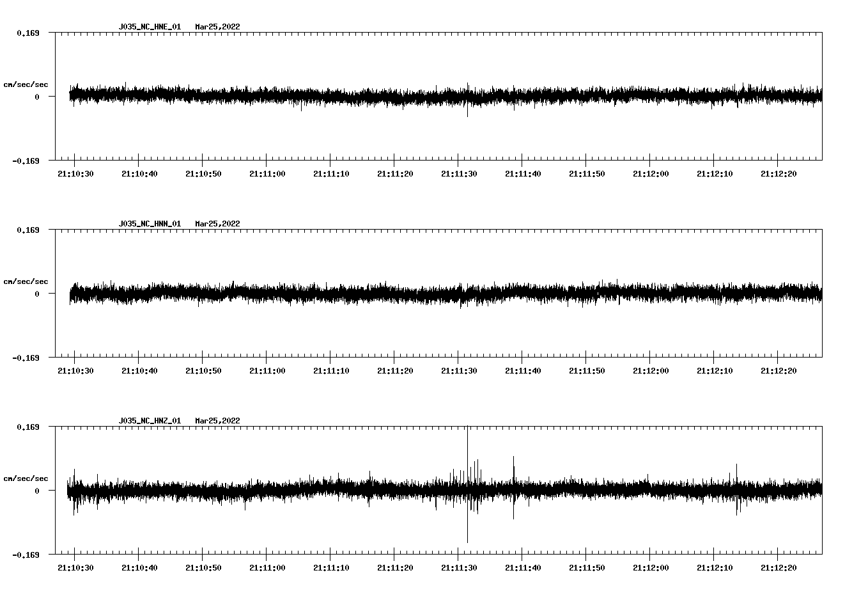
Task: Click the J035_NC_HNE_01 chart title
Action: (x=150, y=27)
